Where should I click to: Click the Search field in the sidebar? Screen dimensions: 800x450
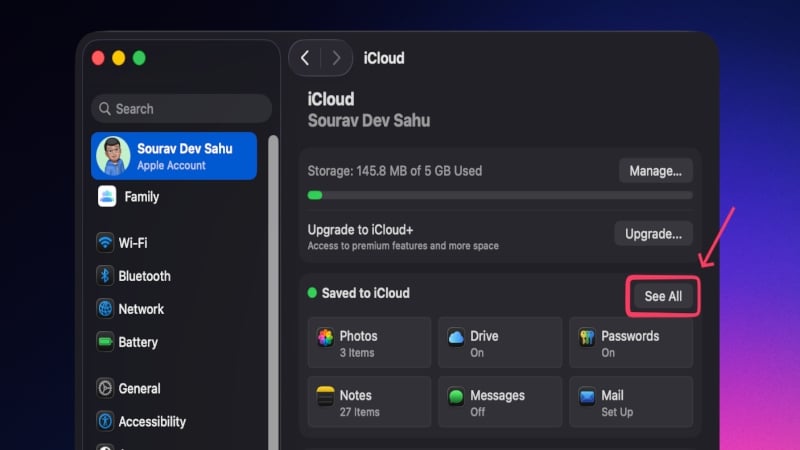181,109
